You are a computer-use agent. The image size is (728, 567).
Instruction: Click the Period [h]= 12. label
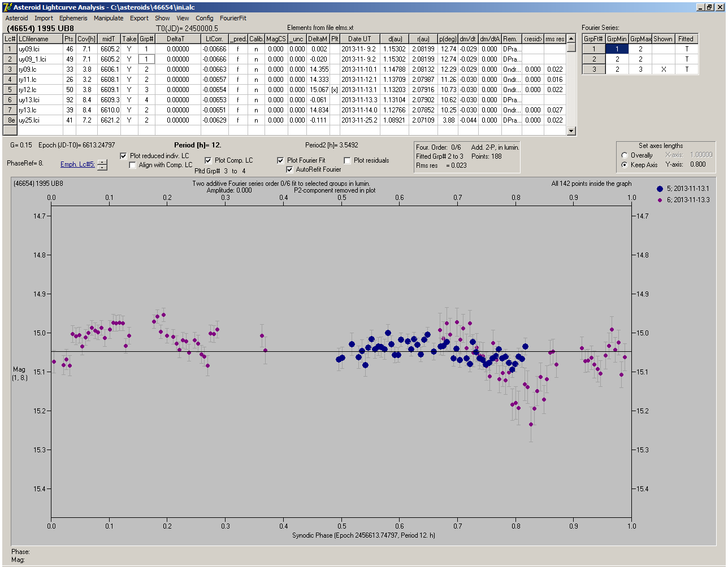(x=198, y=145)
